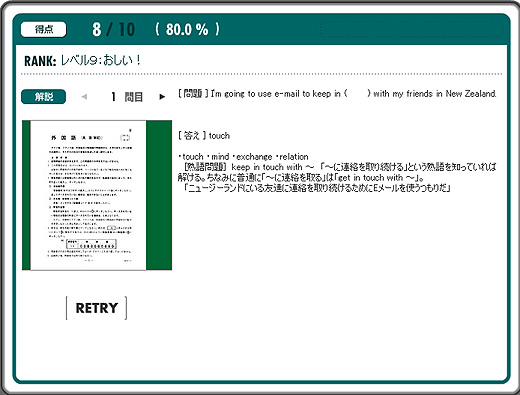
Task: Click the レベル9:おしい! rank text
Action: point(101,60)
